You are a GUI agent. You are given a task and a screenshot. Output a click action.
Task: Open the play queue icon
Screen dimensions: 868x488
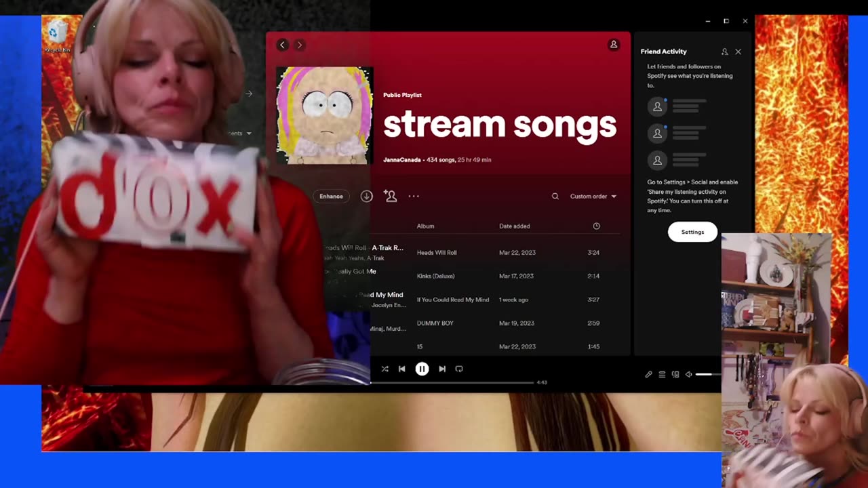coord(662,375)
